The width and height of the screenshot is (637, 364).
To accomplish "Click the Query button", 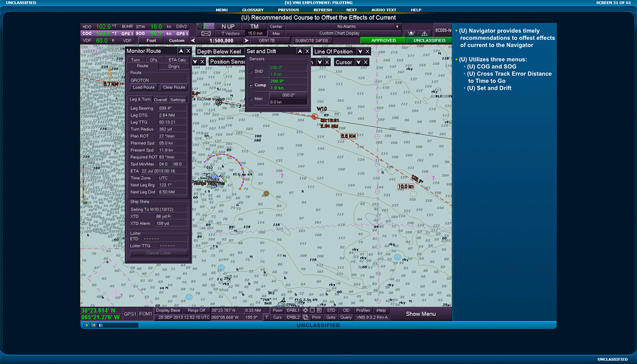I will [x=346, y=317].
